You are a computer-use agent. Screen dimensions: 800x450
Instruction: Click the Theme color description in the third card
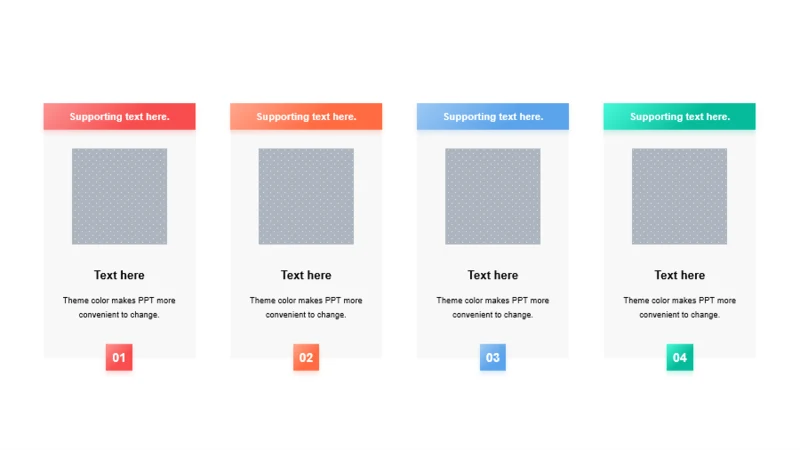click(493, 308)
